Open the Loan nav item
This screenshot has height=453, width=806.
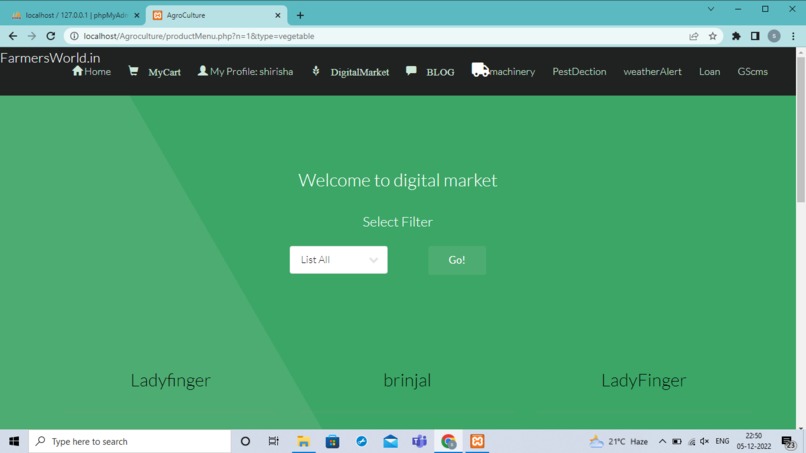click(709, 71)
